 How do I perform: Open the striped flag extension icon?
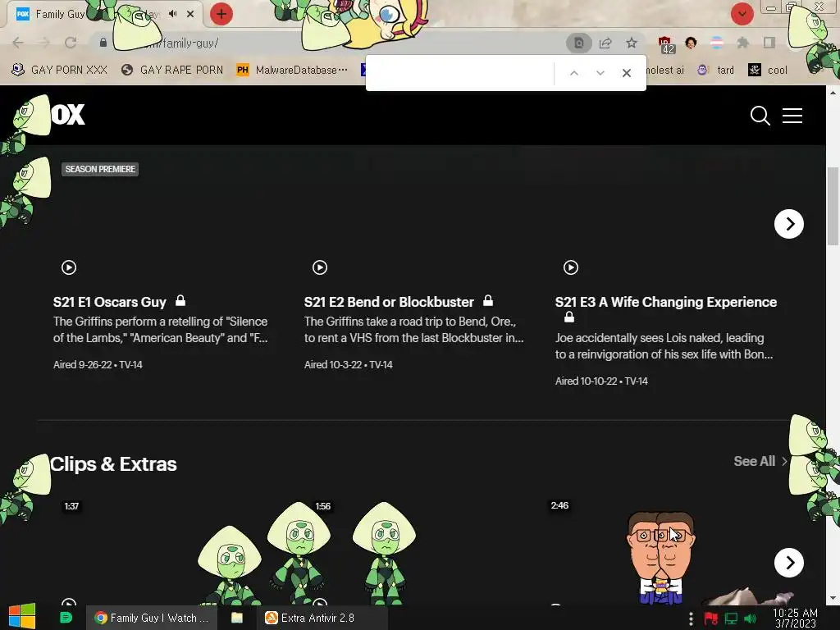pyautogui.click(x=717, y=43)
